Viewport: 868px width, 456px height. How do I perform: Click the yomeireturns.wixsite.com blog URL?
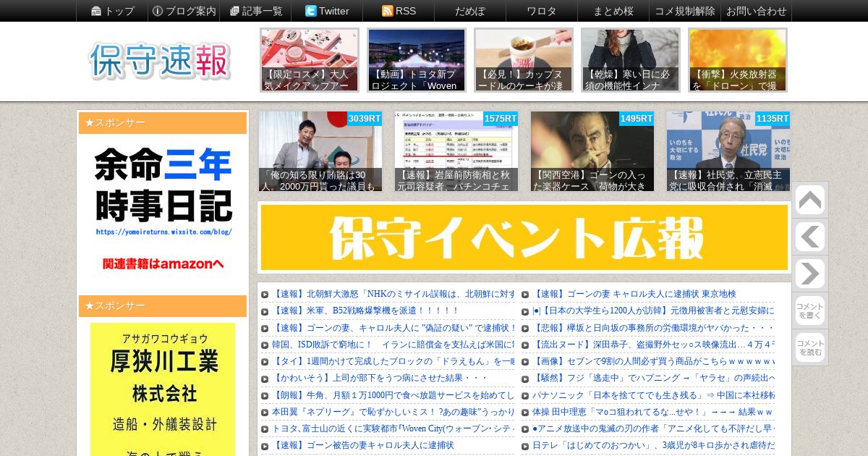tap(163, 232)
